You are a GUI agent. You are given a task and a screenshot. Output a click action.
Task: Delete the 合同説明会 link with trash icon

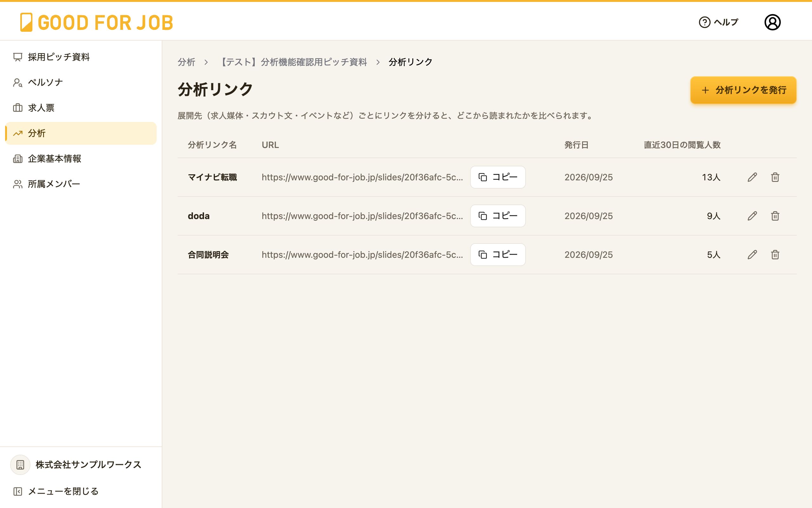pos(775,255)
